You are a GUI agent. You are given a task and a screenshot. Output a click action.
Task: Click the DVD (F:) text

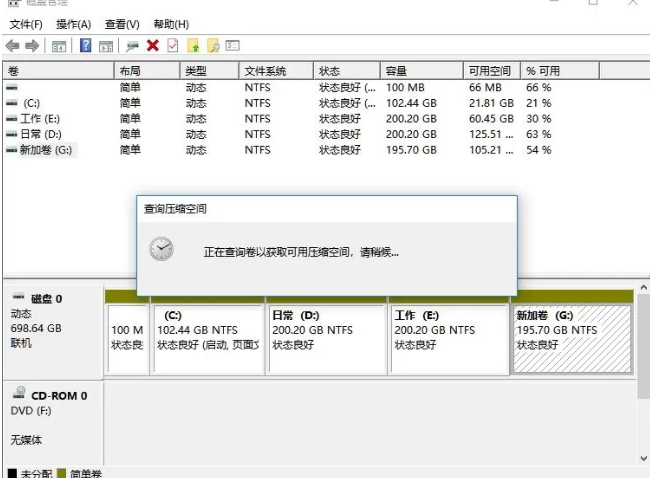[31, 411]
